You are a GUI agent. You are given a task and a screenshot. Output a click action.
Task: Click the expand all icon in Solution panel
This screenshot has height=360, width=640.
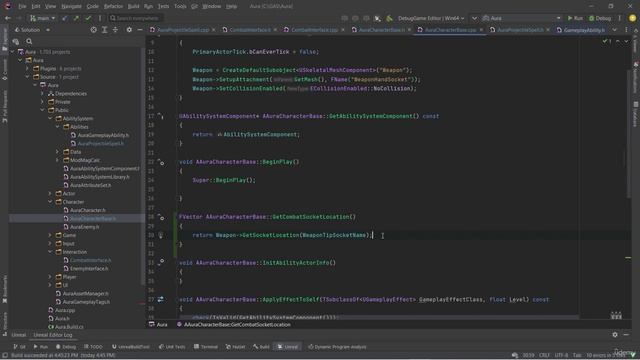pyautogui.click(x=105, y=30)
